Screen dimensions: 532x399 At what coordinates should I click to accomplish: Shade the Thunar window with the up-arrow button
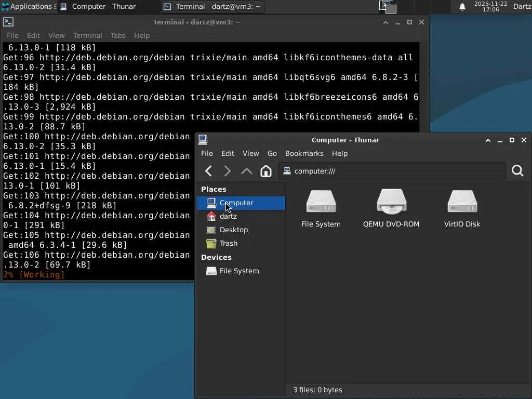click(488, 140)
